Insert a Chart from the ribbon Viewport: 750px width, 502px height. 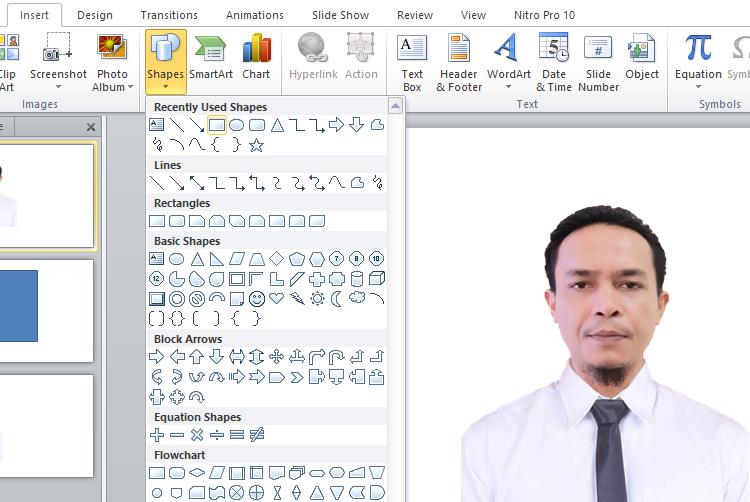(256, 59)
